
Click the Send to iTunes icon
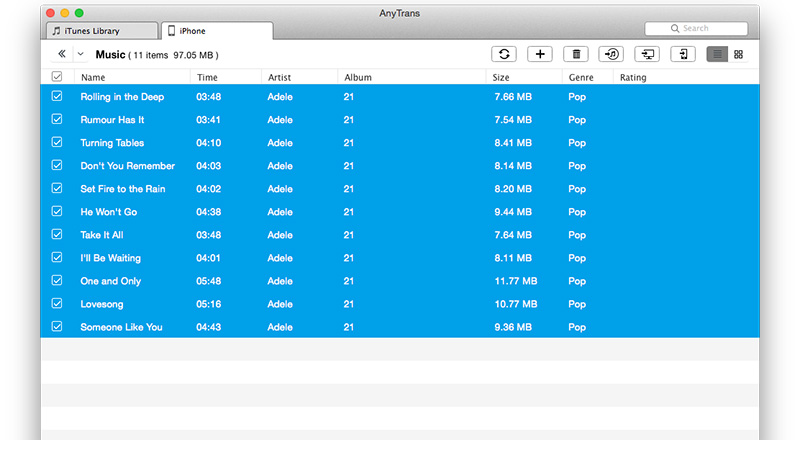pyautogui.click(x=611, y=54)
